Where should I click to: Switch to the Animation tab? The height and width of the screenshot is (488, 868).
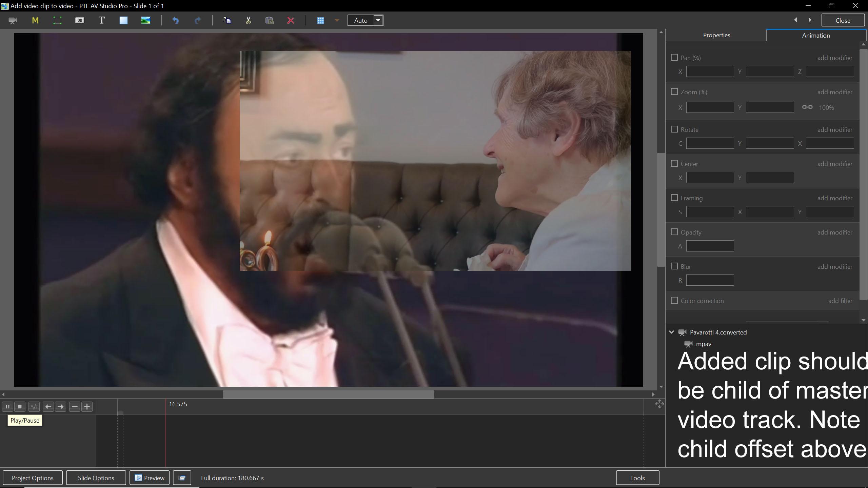[x=816, y=35]
